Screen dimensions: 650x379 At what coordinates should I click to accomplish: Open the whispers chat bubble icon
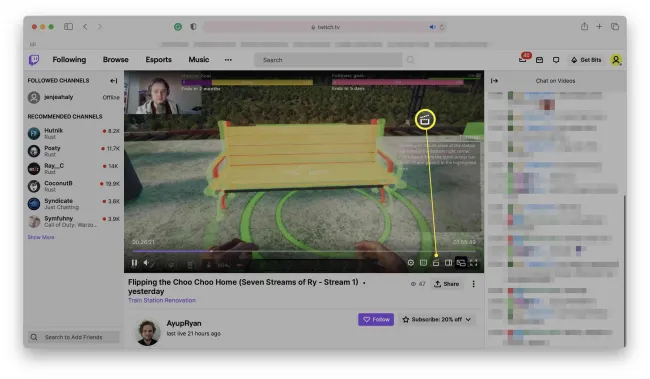556,60
